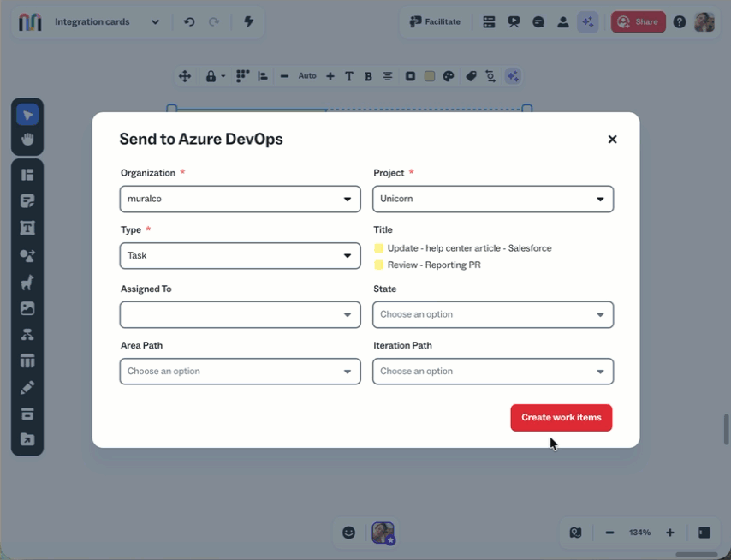Click the text alignment icon
Screen dimensions: 731x560
(388, 76)
